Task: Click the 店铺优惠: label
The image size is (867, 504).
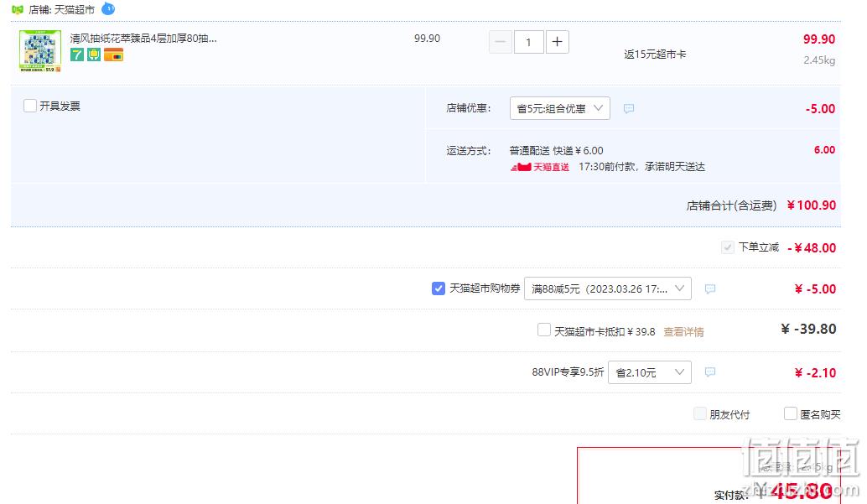Action: point(469,108)
